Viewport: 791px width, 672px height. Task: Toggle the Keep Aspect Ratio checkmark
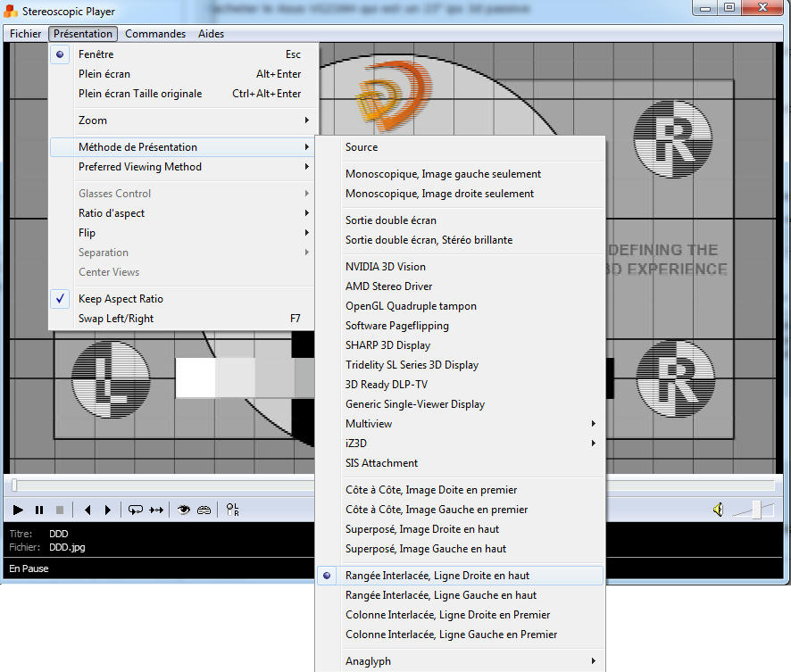[x=184, y=298]
